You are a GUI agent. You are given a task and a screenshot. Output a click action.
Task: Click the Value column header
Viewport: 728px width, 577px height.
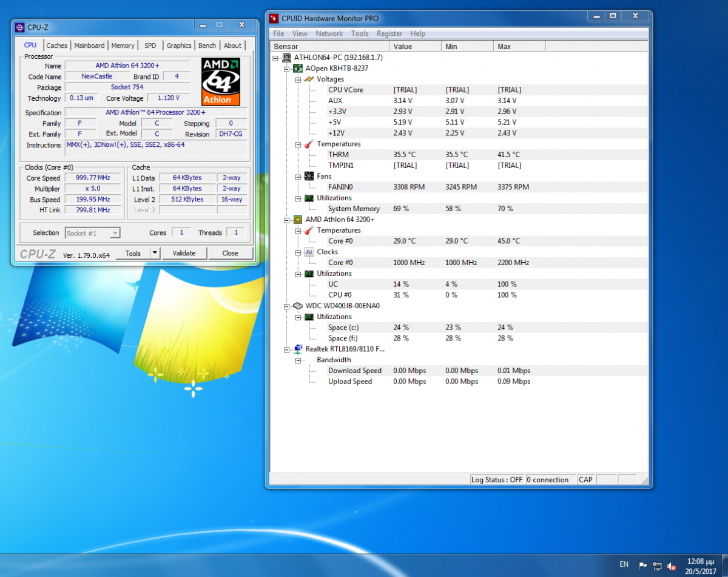[x=416, y=46]
